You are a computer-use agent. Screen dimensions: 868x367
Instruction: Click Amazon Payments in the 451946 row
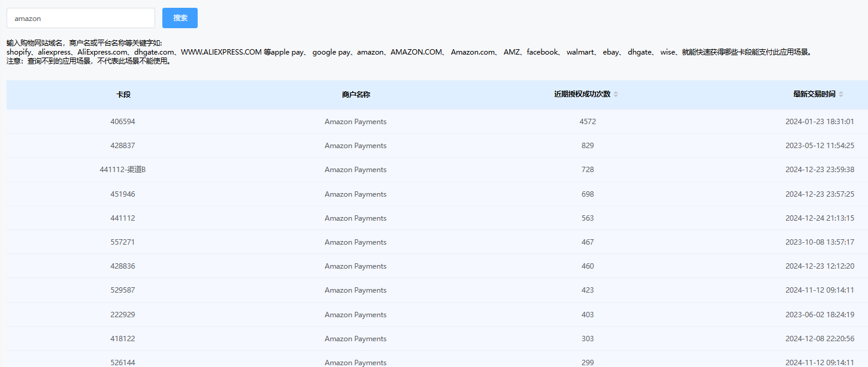coord(356,194)
